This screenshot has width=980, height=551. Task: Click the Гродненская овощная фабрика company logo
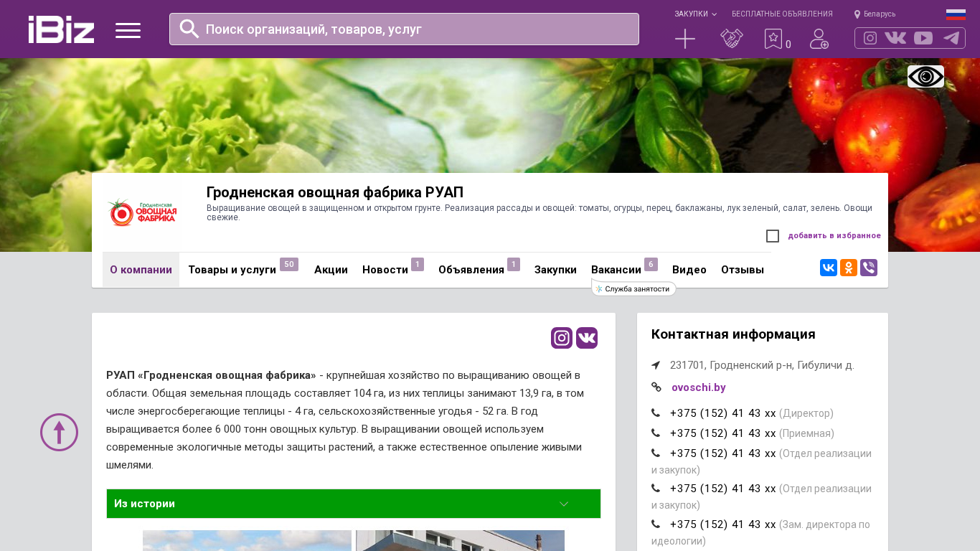[x=142, y=212]
